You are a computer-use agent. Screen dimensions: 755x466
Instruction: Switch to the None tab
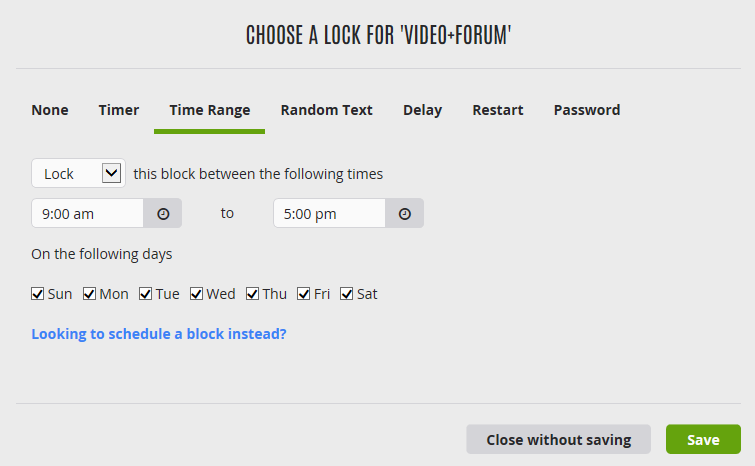(50, 110)
